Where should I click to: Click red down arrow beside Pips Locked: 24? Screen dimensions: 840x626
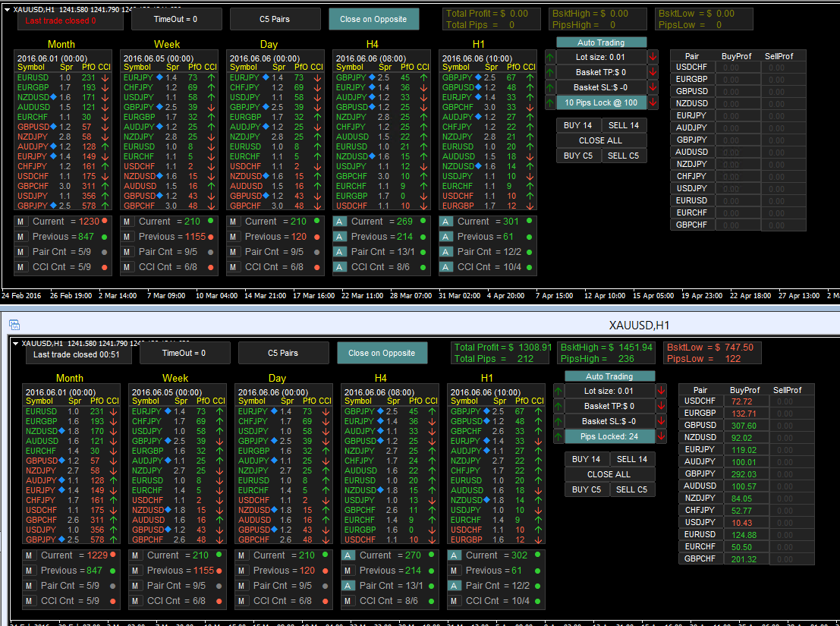point(661,436)
